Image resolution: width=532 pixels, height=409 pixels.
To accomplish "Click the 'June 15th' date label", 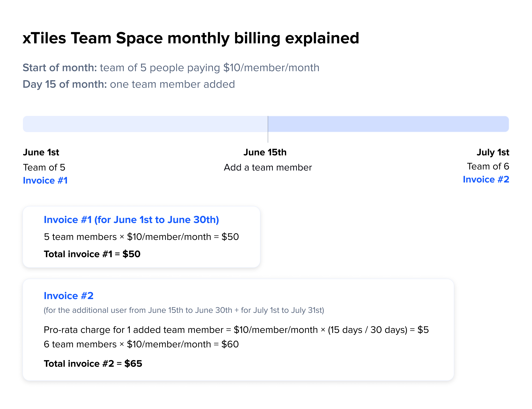I will 265,152.
